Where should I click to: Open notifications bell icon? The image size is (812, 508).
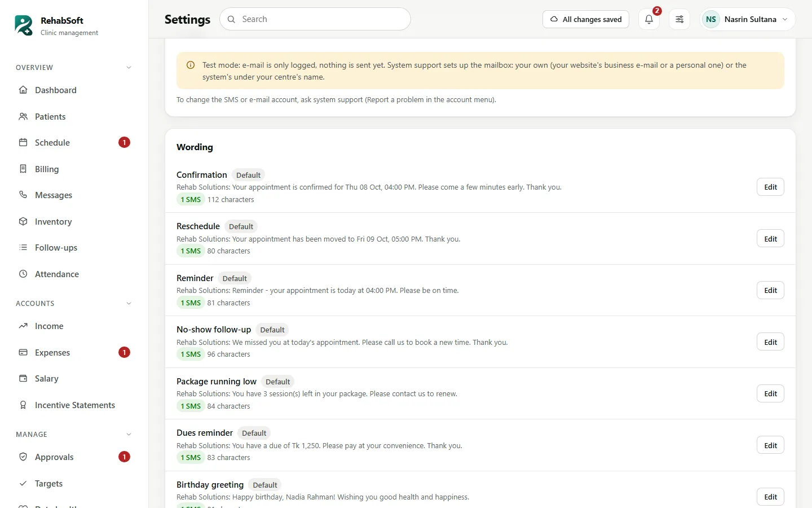(649, 19)
